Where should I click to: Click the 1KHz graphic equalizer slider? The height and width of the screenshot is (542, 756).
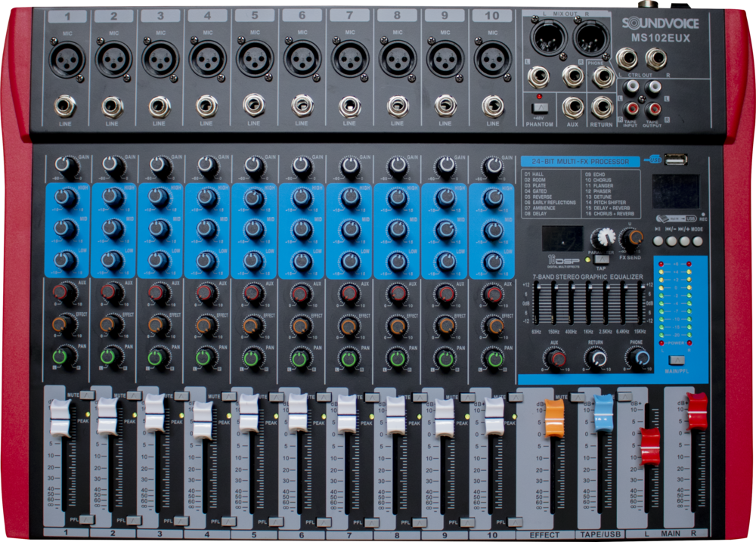pos(589,304)
